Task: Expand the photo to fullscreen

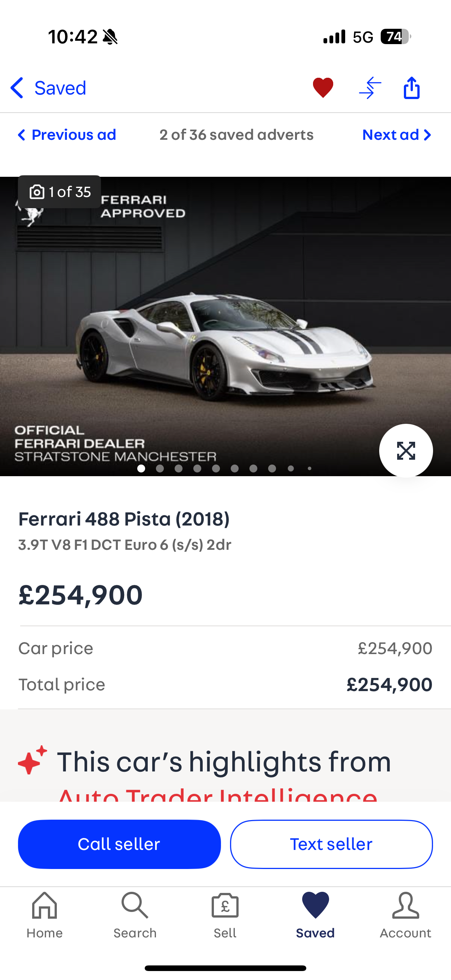Action: point(406,451)
